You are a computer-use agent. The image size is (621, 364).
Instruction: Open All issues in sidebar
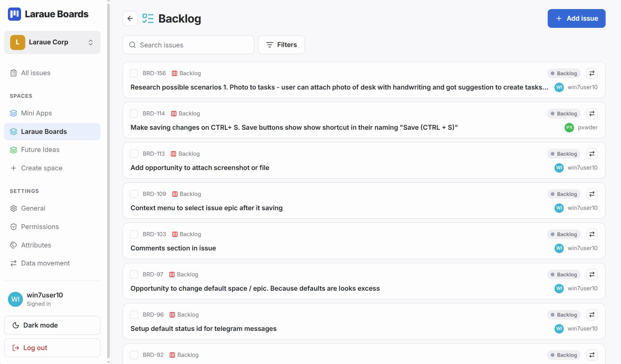coord(52,73)
